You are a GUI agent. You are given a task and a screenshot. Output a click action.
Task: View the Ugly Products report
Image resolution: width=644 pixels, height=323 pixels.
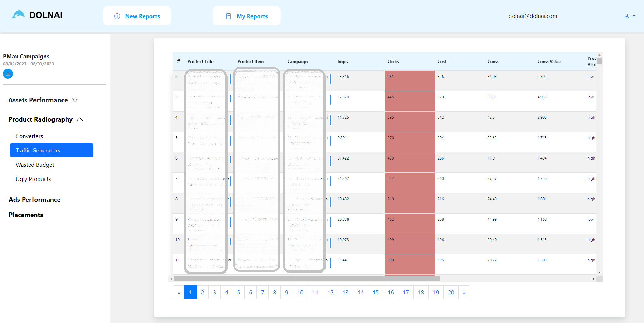click(x=33, y=179)
